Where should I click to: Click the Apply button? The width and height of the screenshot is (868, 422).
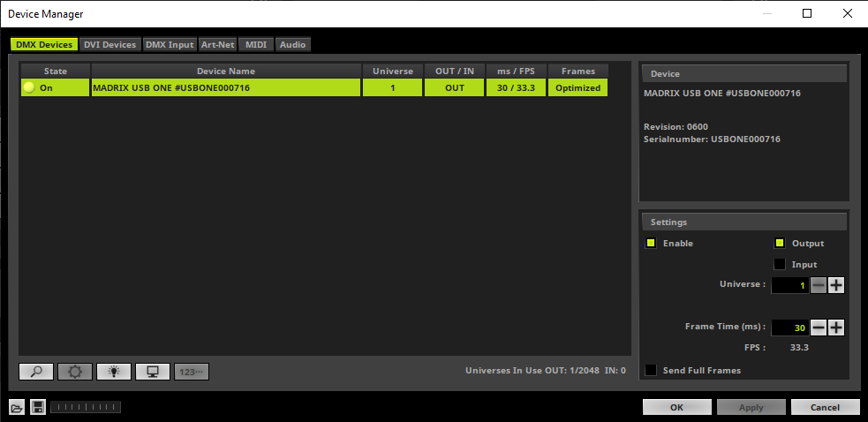(751, 407)
